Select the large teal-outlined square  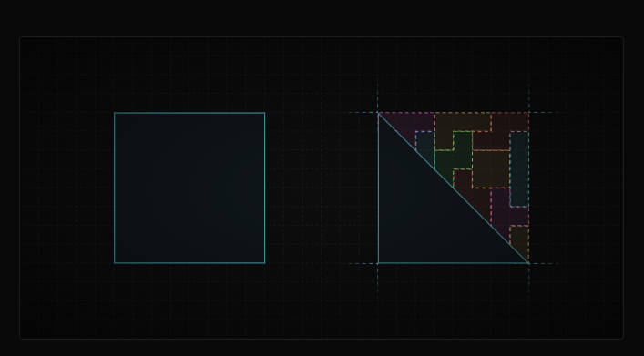[189, 188]
